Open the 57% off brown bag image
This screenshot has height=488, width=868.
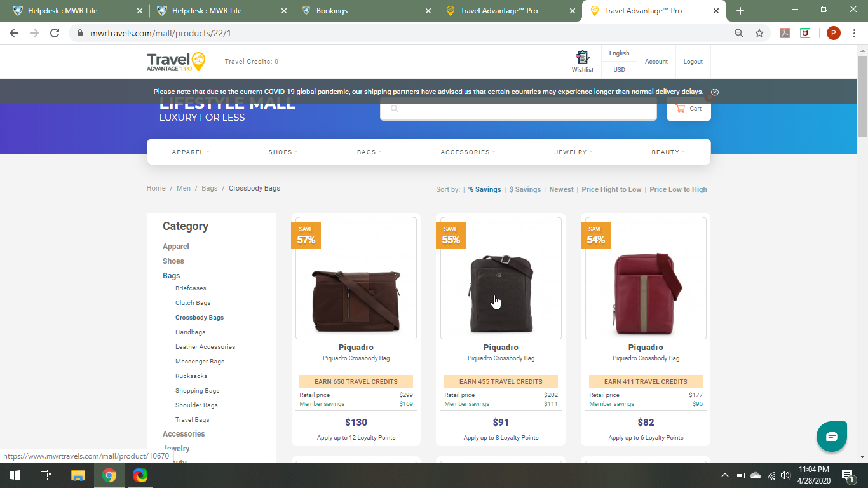pyautogui.click(x=356, y=278)
